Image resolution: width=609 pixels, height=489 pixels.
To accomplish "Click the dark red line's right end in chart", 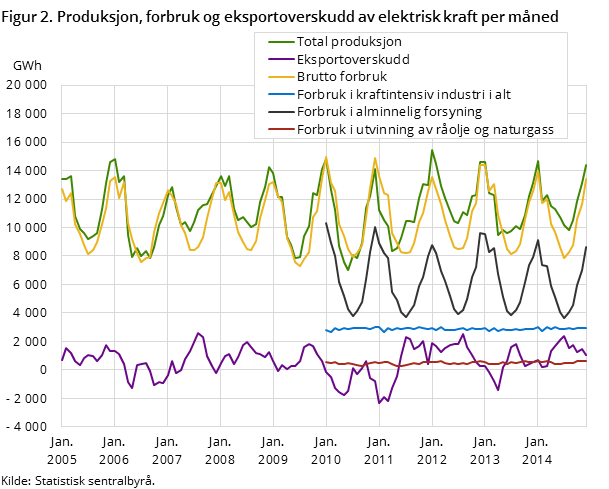I will coord(586,361).
